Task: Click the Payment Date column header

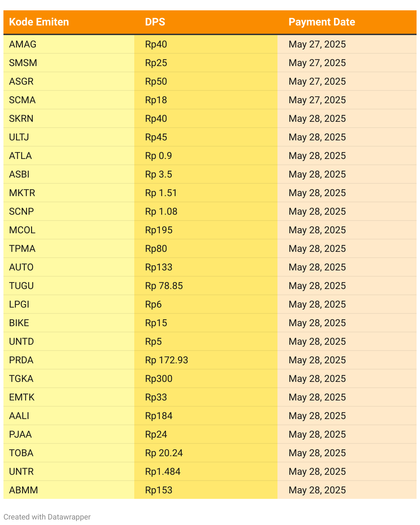Action: tap(322, 22)
